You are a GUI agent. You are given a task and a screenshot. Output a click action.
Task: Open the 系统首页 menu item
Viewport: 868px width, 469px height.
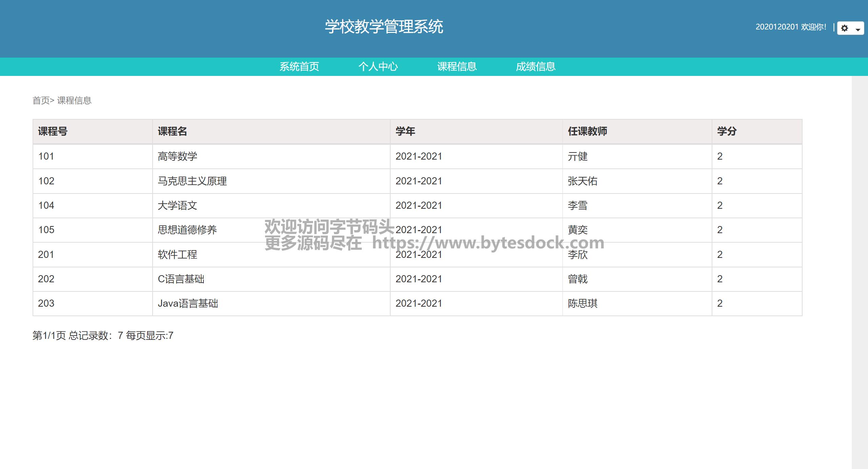point(299,66)
